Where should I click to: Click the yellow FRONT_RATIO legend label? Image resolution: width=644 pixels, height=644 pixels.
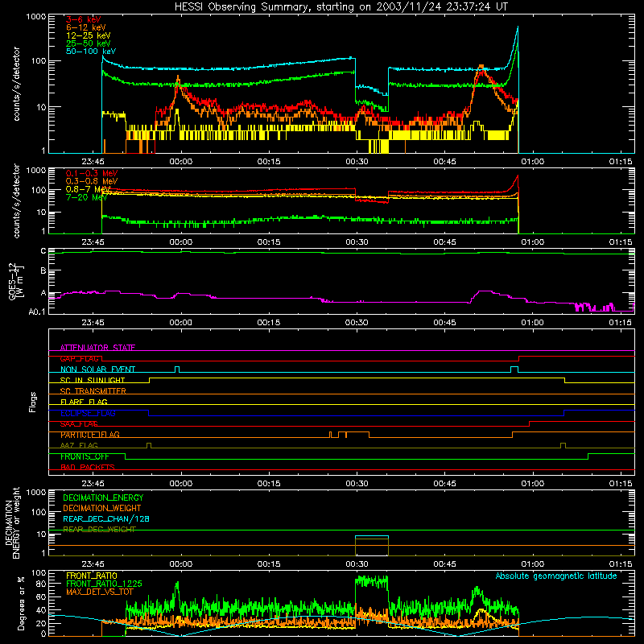pos(92,576)
